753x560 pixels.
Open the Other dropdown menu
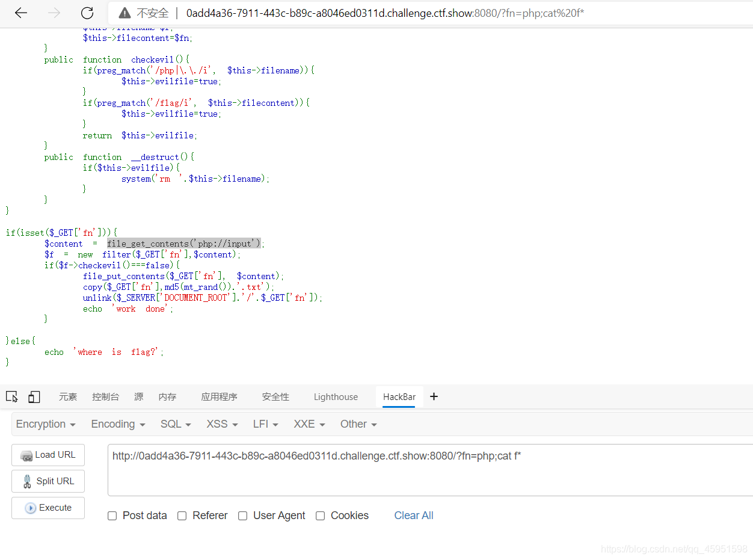click(x=358, y=424)
